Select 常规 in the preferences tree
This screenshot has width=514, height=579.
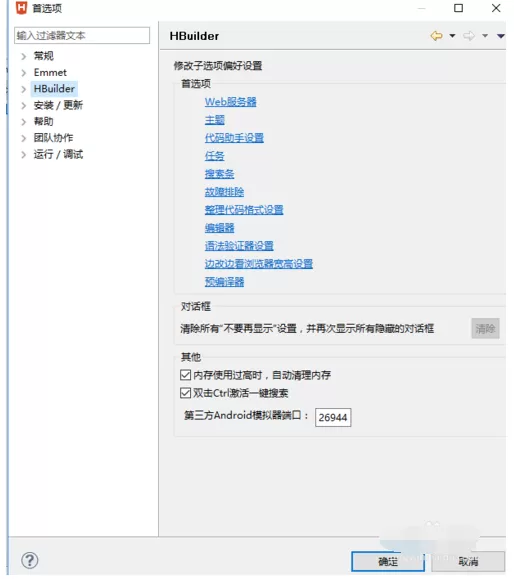coord(44,56)
